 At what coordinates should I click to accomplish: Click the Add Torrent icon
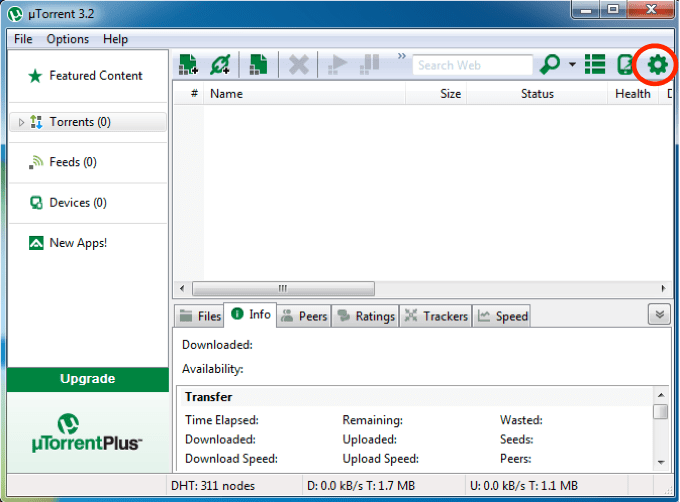point(188,65)
